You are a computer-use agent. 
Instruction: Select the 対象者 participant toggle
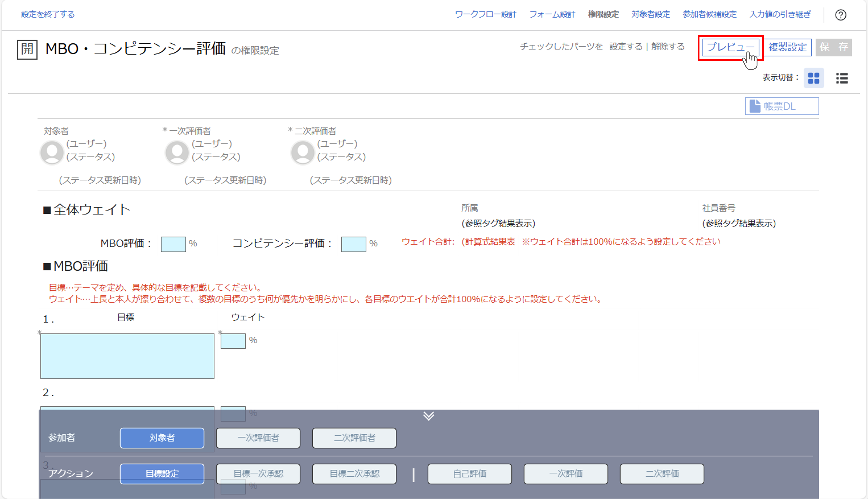(162, 438)
